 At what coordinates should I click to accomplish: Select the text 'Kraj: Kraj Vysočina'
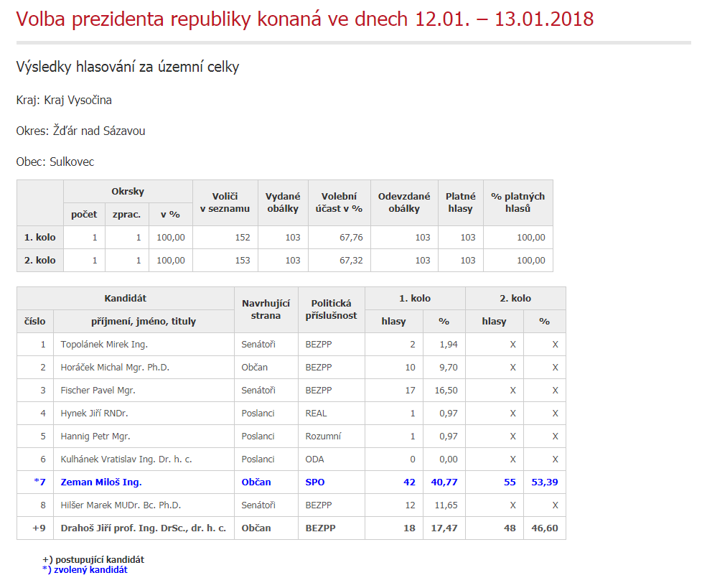64,100
